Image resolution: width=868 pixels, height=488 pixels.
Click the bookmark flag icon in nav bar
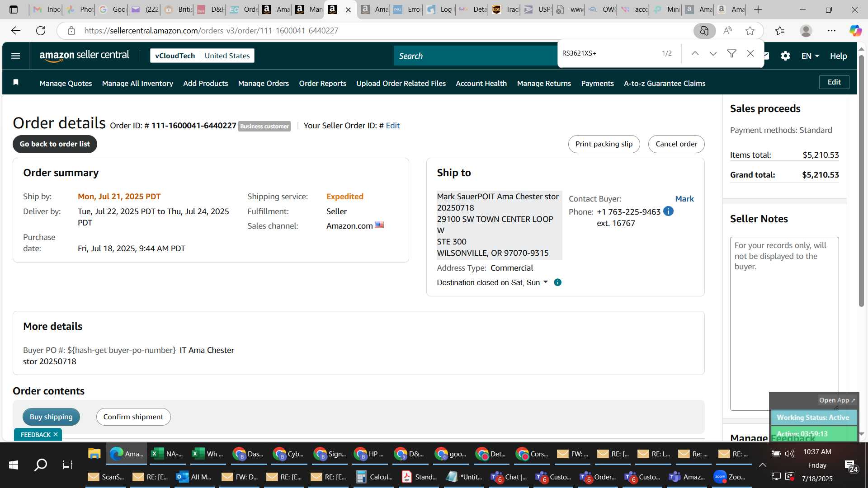16,82
